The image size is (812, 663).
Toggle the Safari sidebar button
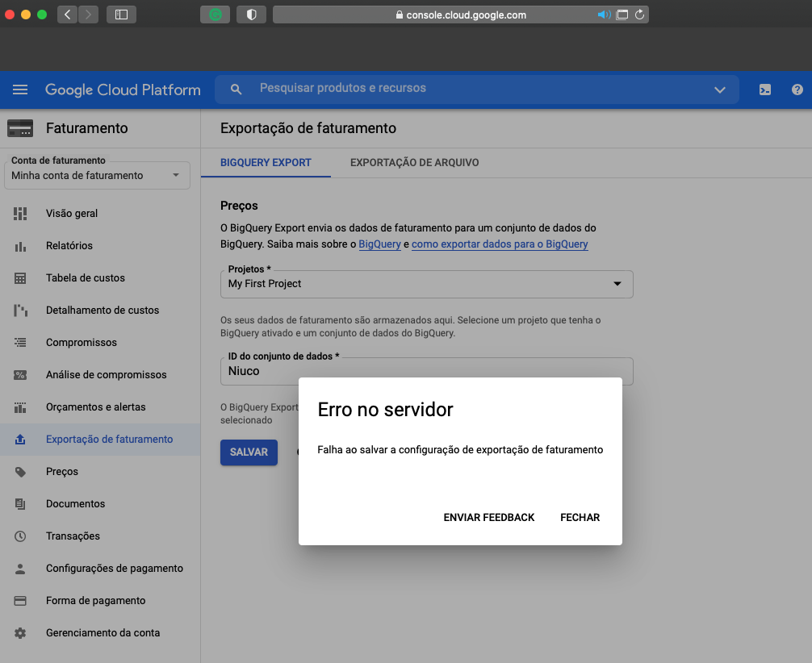tap(121, 15)
